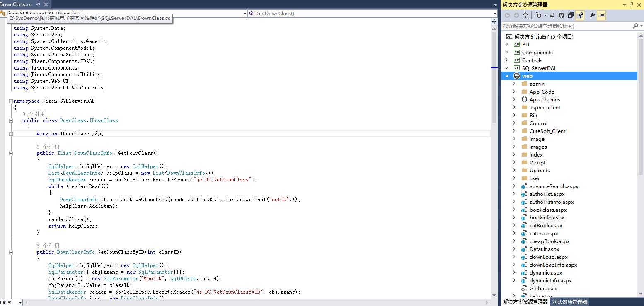The width and height of the screenshot is (644, 306).
Task: Select aspnet_client folder
Action: pos(545,107)
